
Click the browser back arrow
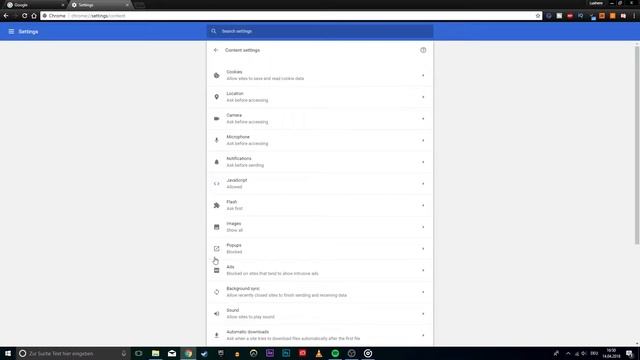pos(6,16)
